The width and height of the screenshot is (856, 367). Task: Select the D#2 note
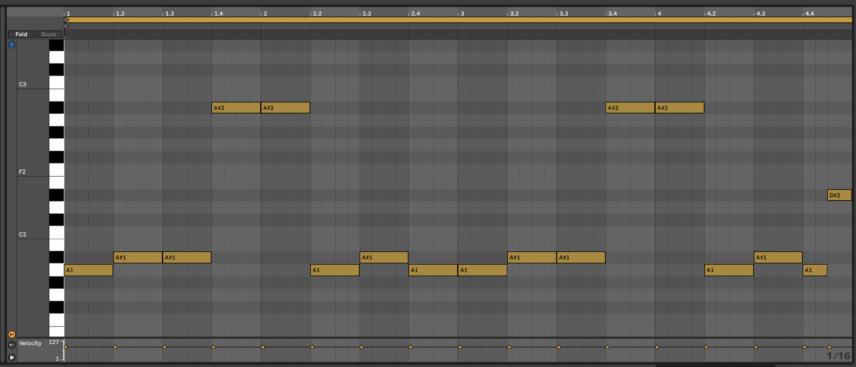pyautogui.click(x=839, y=195)
